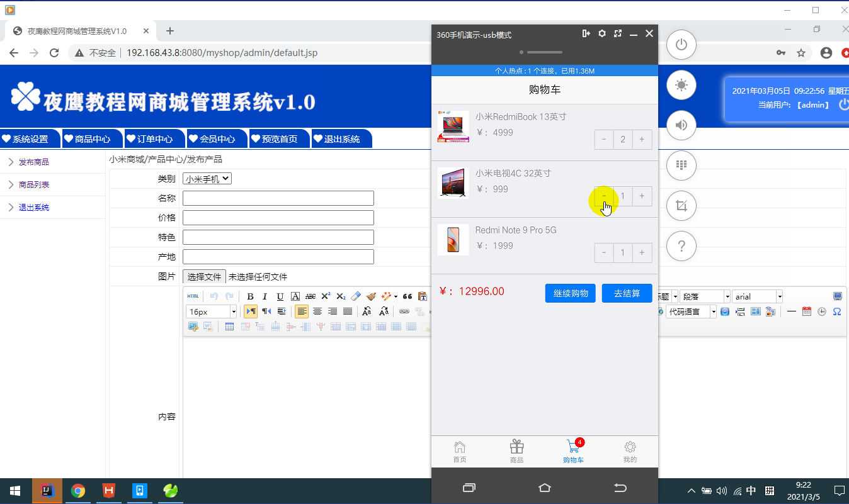Open 系统设置 menu tab
The image size is (849, 504).
pos(30,139)
